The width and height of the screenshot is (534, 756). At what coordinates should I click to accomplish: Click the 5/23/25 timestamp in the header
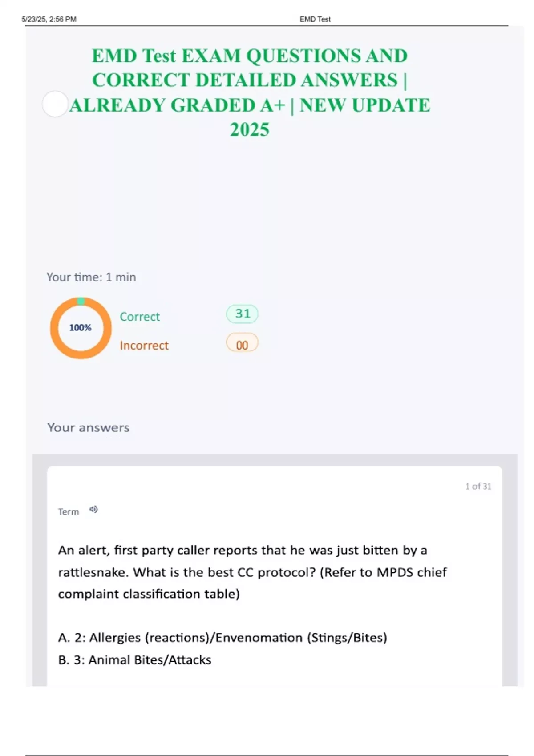tap(49, 19)
